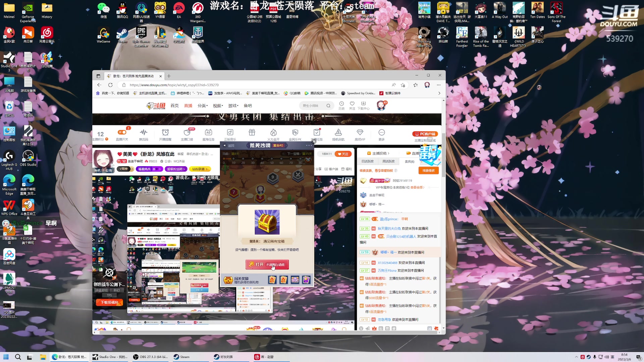This screenshot has width=644, height=362.
Task: Expand 主播投稿 in the right panel
Action: [378, 153]
